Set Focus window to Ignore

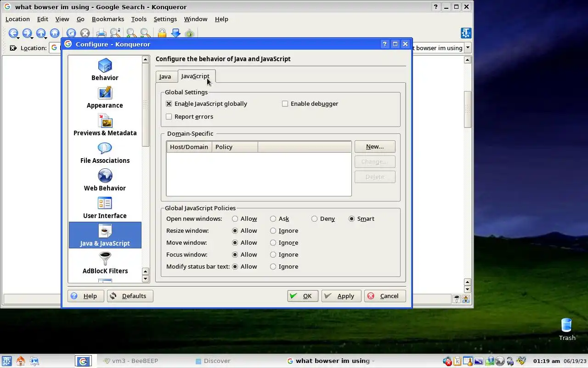pyautogui.click(x=273, y=255)
